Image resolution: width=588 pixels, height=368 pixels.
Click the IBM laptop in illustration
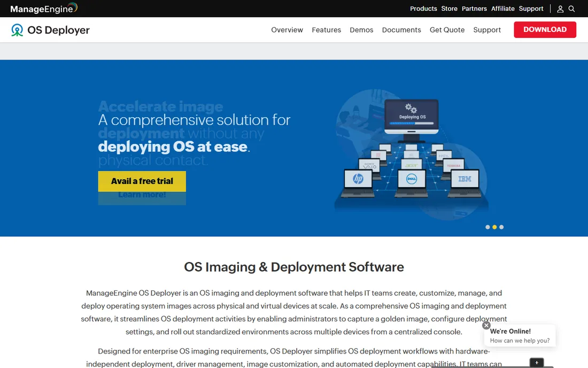pos(465,183)
